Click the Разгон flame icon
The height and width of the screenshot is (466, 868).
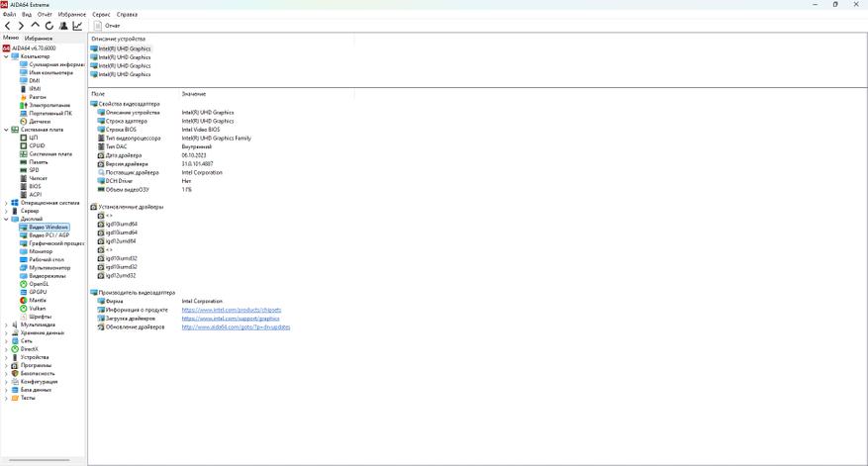(23, 97)
